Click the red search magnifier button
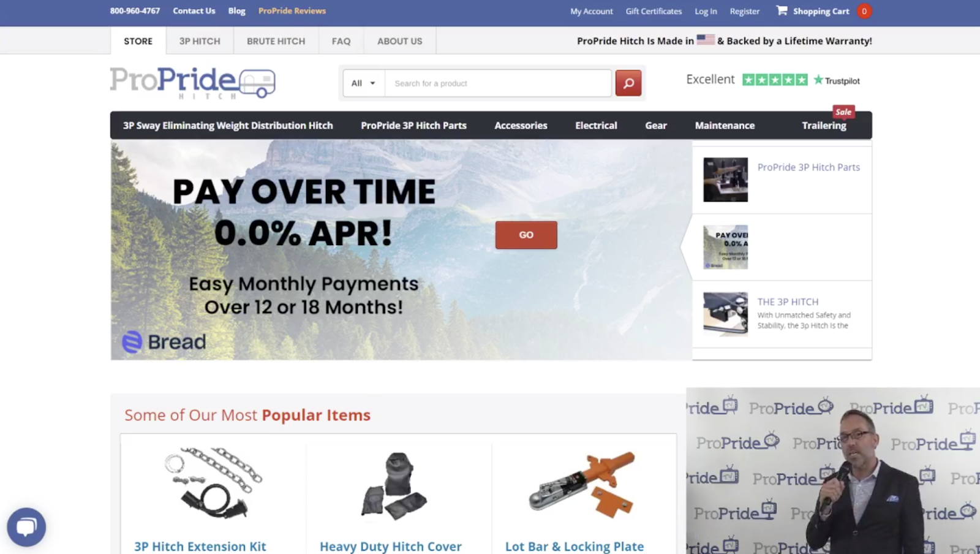Viewport: 980px width, 554px height. click(x=628, y=83)
